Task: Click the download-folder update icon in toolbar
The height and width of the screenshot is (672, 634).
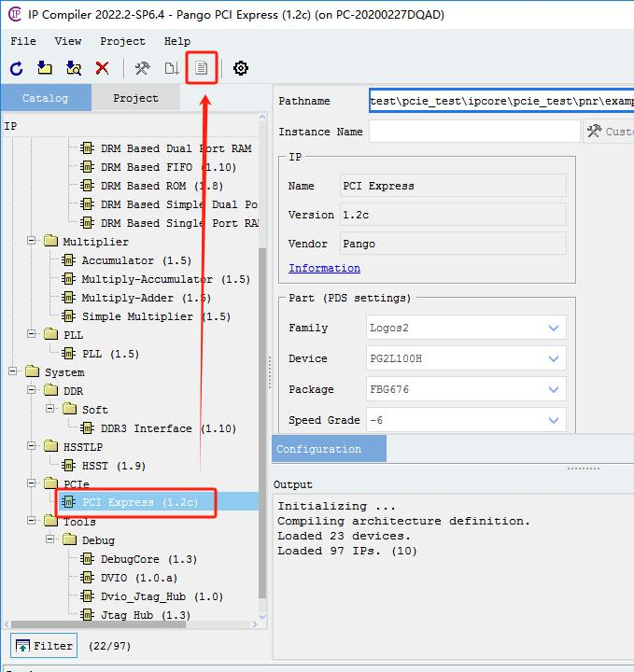Action: (x=45, y=68)
